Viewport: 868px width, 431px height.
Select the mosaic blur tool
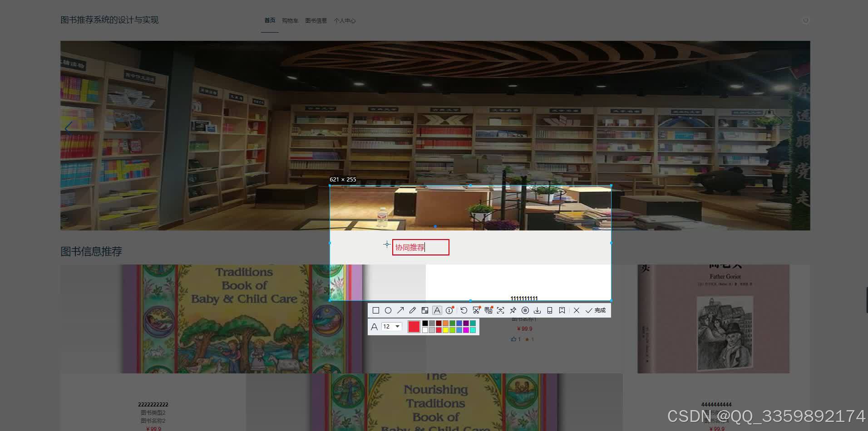(425, 310)
